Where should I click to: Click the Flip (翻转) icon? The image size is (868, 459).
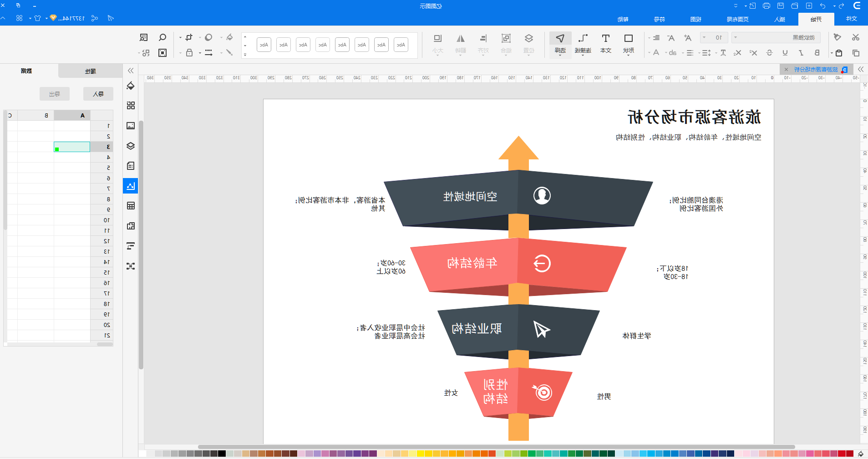461,44
